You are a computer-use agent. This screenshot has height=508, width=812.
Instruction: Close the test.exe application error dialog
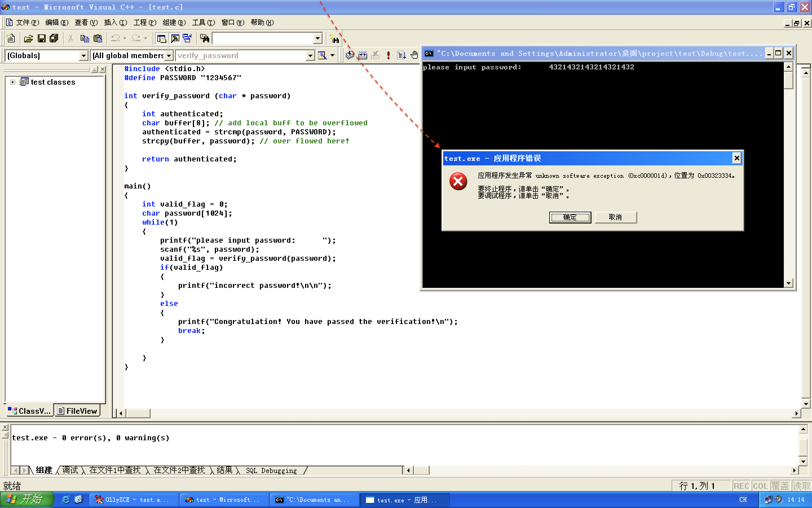click(x=736, y=158)
